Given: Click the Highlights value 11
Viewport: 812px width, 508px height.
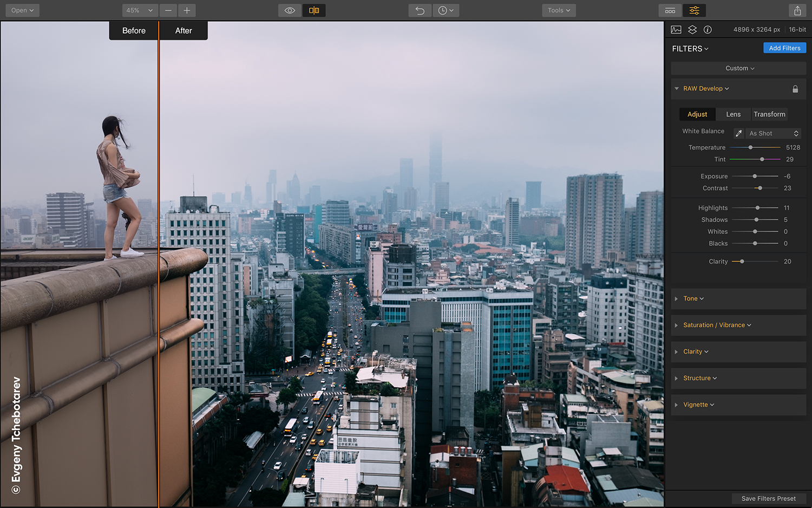Looking at the screenshot, I should 787,208.
